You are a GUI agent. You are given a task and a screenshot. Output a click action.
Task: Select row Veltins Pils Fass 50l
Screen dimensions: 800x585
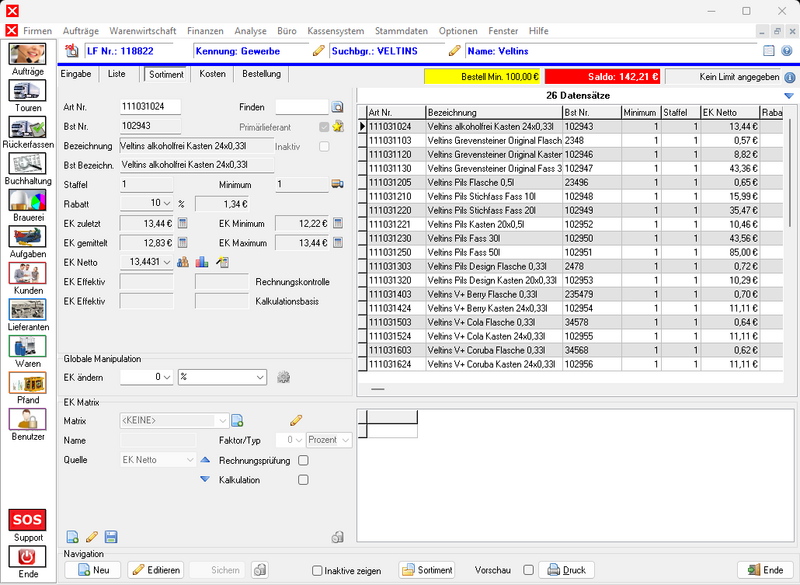[x=570, y=252]
